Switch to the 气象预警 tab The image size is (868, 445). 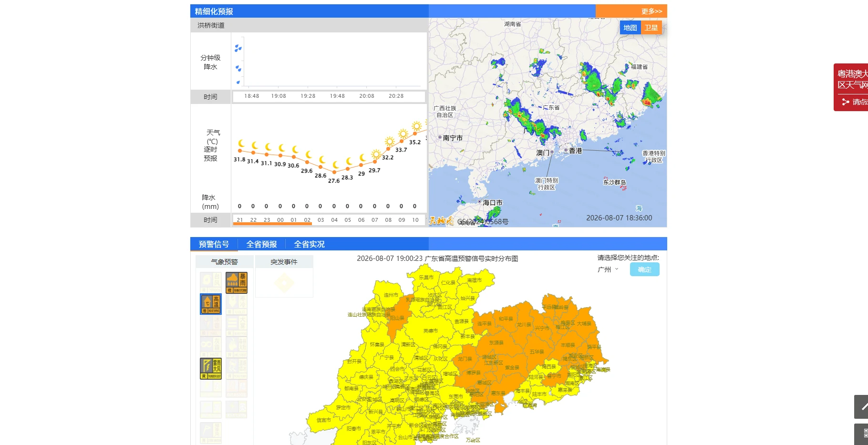click(224, 262)
